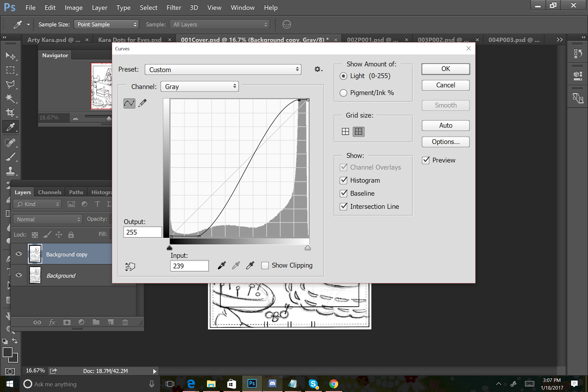Select the simple grid size icon
The image size is (588, 392).
coord(345,132)
